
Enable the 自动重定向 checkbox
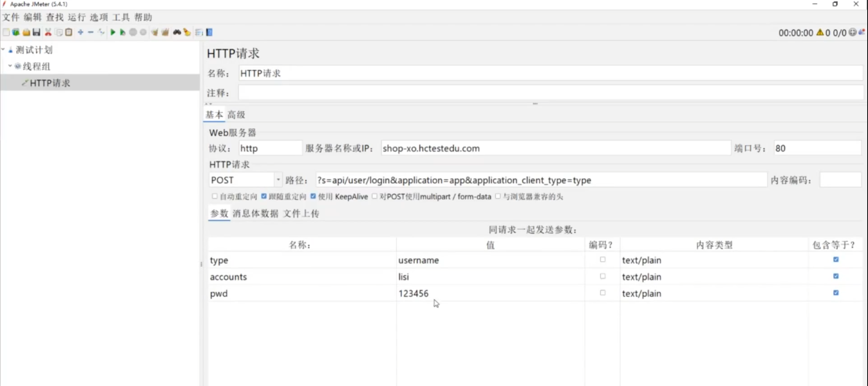(x=215, y=196)
